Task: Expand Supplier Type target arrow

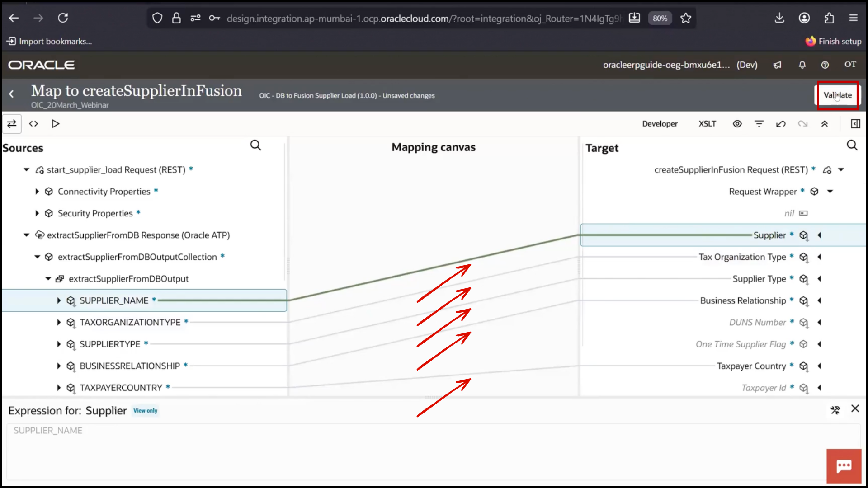Action: (819, 279)
